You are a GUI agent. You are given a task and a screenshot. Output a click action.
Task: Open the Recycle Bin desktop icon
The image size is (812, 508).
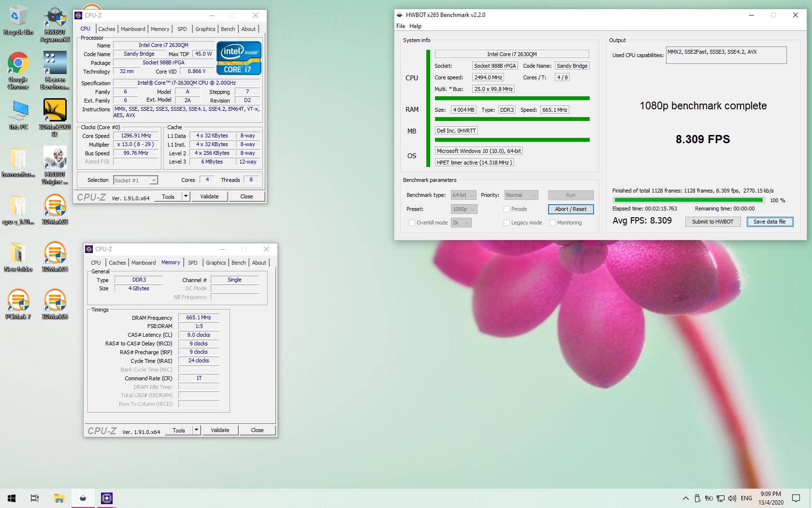click(x=18, y=20)
